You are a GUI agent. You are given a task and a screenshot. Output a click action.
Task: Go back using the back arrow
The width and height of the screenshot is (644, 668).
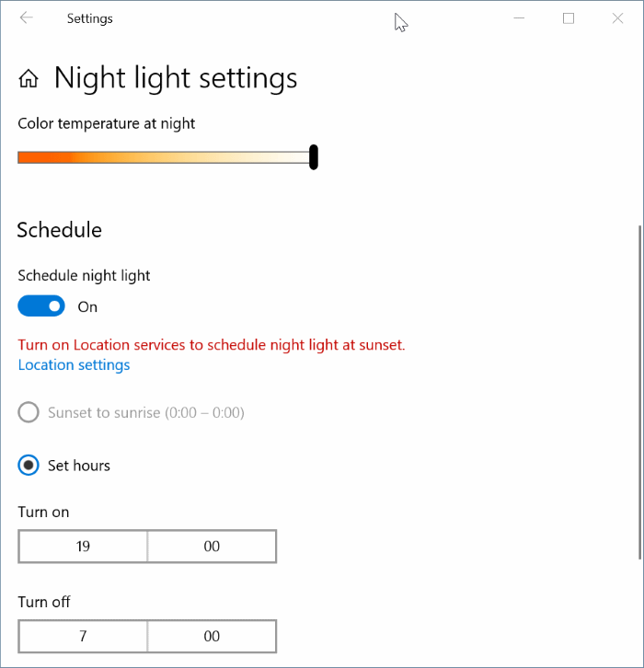(26, 18)
